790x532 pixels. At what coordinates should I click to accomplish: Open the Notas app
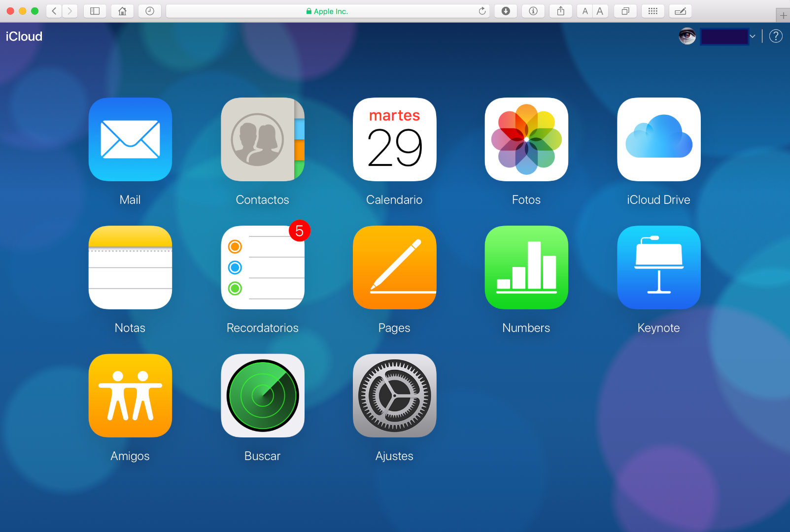click(x=130, y=267)
